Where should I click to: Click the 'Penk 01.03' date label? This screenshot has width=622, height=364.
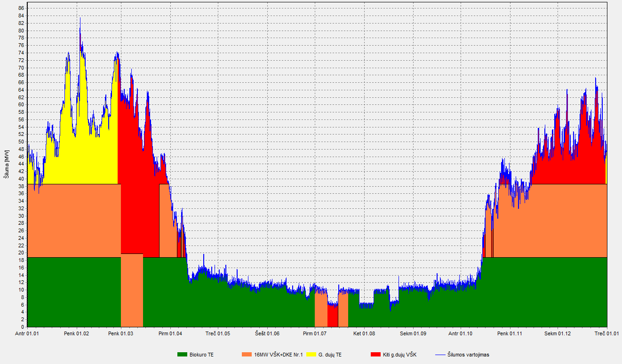pyautogui.click(x=120, y=333)
